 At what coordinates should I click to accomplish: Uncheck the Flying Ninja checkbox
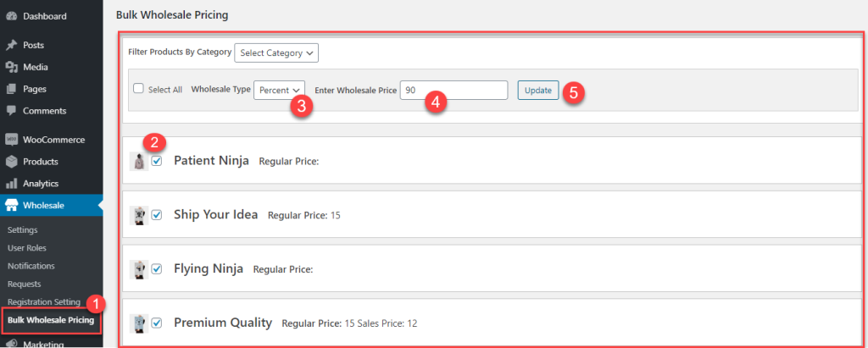click(157, 269)
